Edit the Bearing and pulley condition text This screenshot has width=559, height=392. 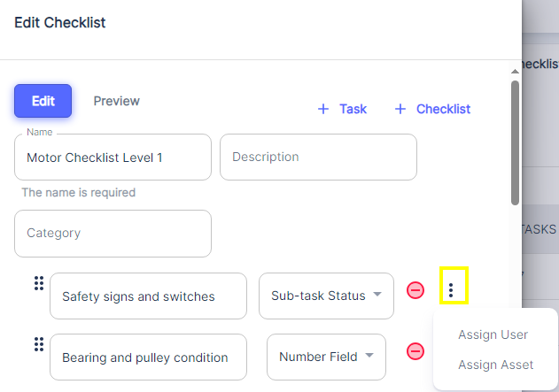(148, 357)
